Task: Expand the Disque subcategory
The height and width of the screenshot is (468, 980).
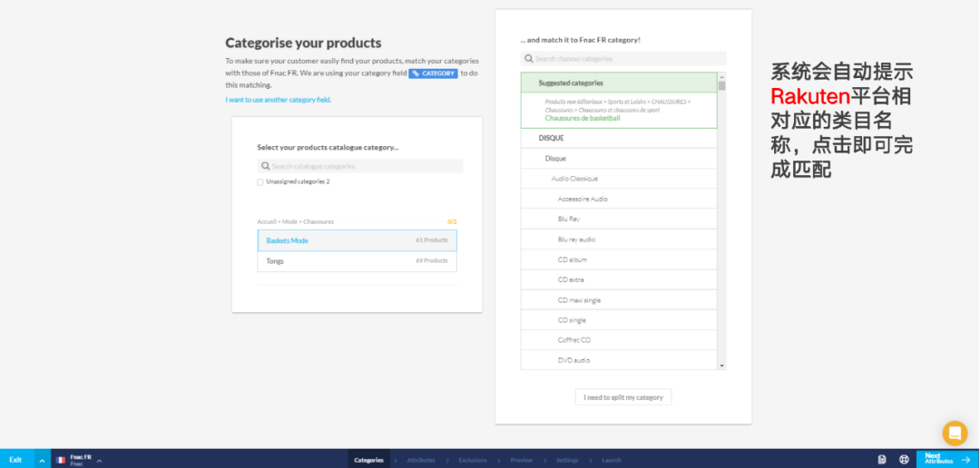Action: [x=619, y=159]
